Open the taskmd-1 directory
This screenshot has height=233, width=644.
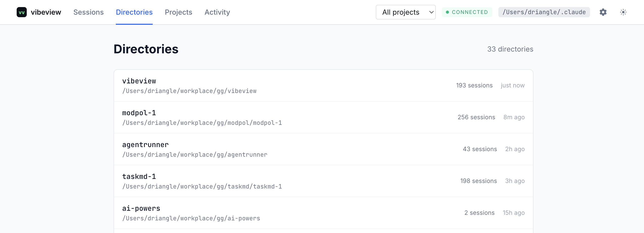[323, 181]
